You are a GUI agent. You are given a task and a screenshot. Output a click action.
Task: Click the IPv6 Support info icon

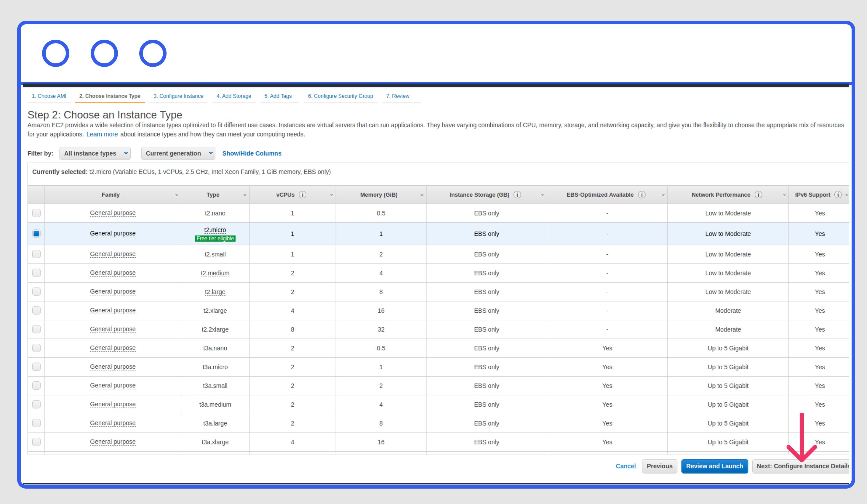[x=838, y=195]
